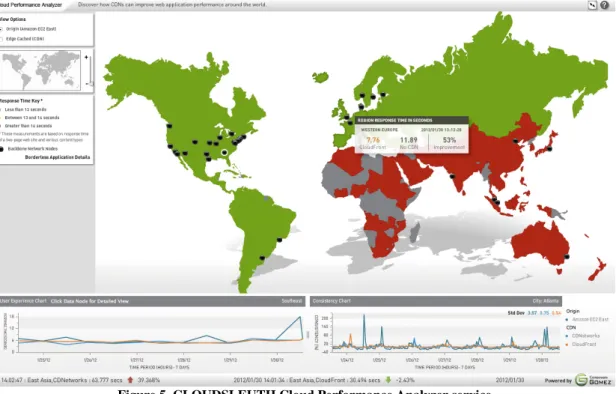Open the help question mark icon
Image resolution: width=616 pixels, height=394 pixels.
click(x=604, y=5)
